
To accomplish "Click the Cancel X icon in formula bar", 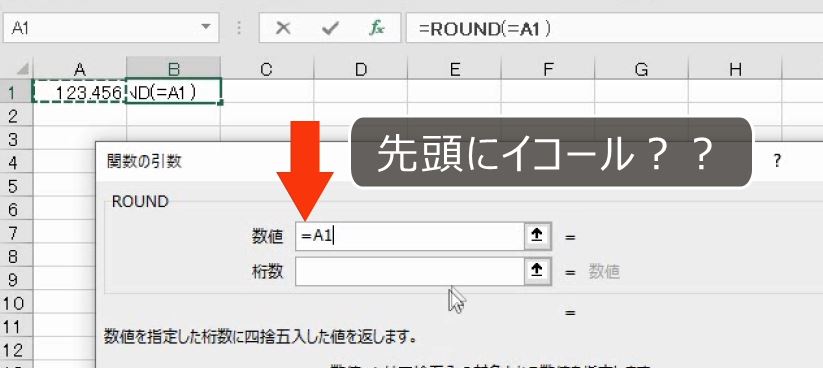I will pos(283,28).
